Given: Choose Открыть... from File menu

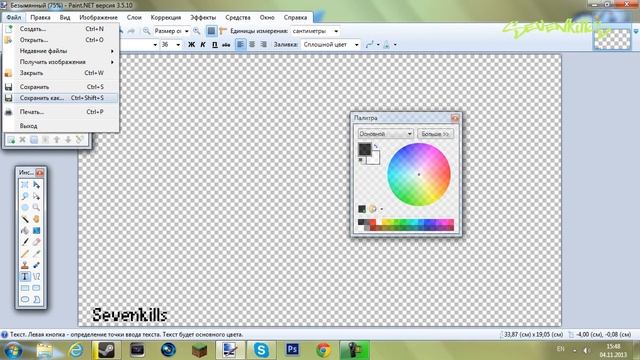Looking at the screenshot, I should (x=60, y=40).
